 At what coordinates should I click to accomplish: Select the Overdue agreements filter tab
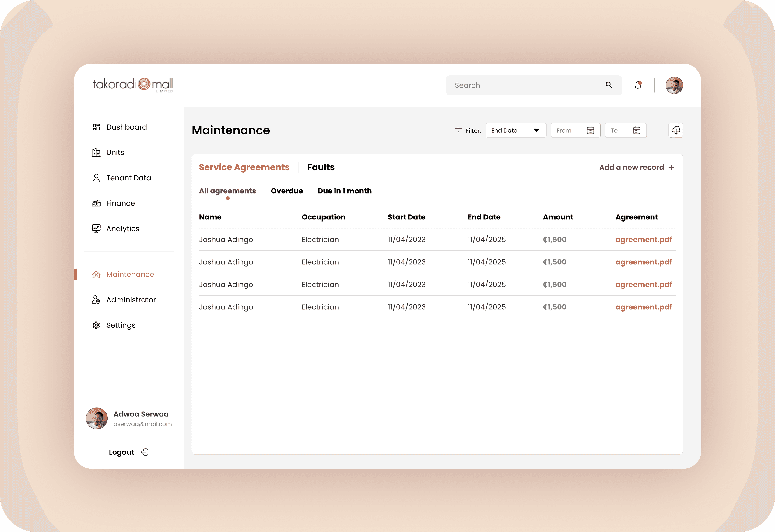tap(287, 191)
